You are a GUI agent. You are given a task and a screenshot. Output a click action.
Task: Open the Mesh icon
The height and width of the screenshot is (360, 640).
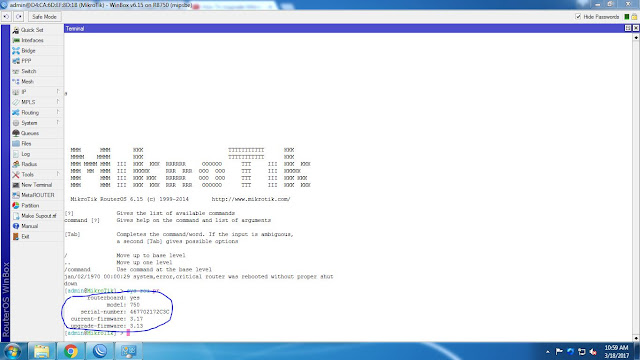tap(16, 82)
